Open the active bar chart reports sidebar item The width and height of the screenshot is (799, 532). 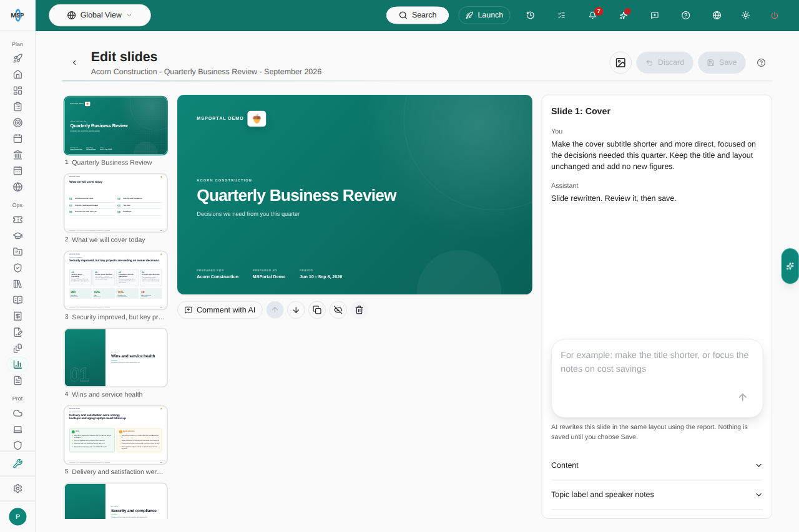click(x=17, y=364)
